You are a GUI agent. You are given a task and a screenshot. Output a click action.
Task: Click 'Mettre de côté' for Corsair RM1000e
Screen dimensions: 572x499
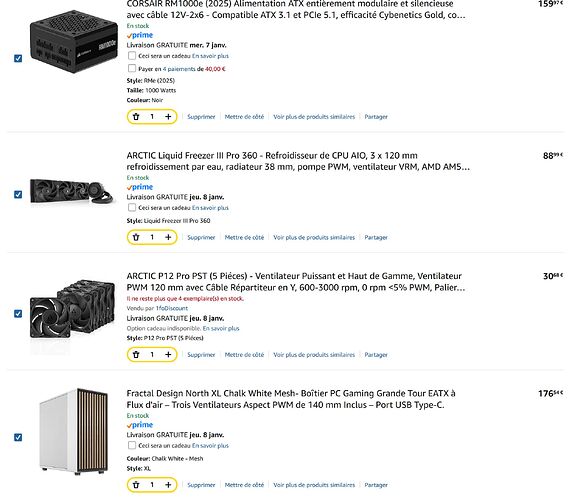point(244,117)
